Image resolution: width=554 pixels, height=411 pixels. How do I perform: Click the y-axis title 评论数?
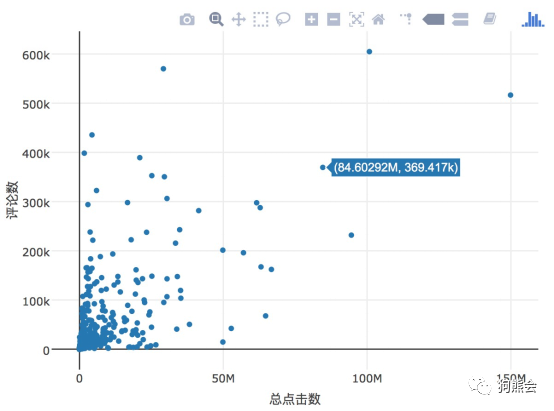point(12,200)
